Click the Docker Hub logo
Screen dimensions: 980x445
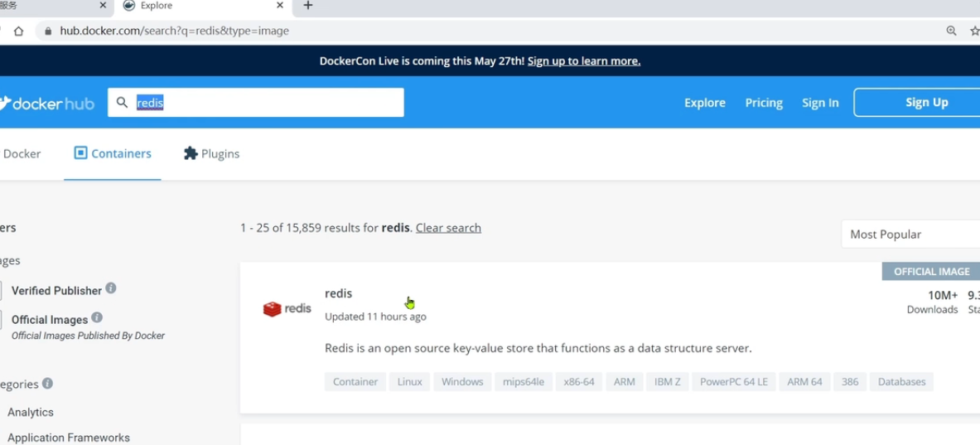[x=47, y=103]
